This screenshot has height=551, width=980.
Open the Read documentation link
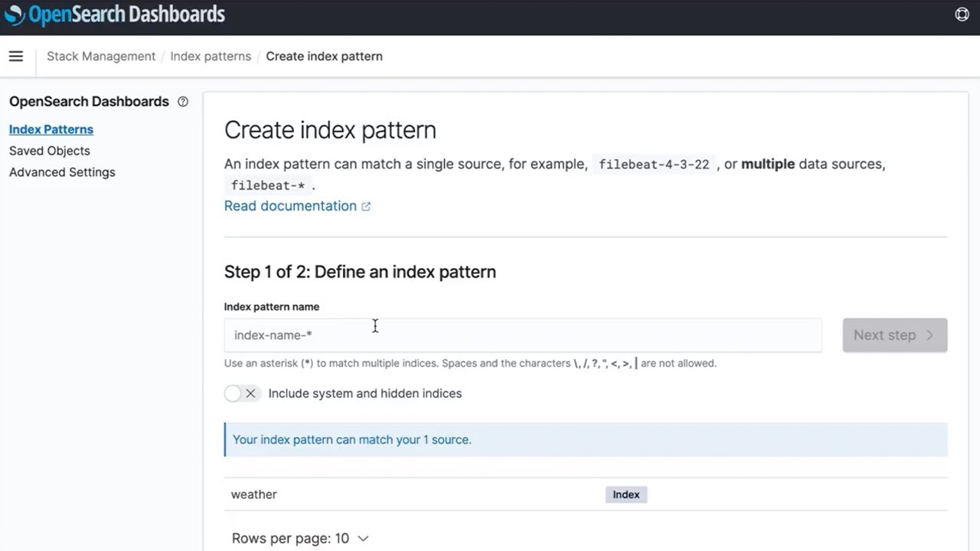[290, 206]
